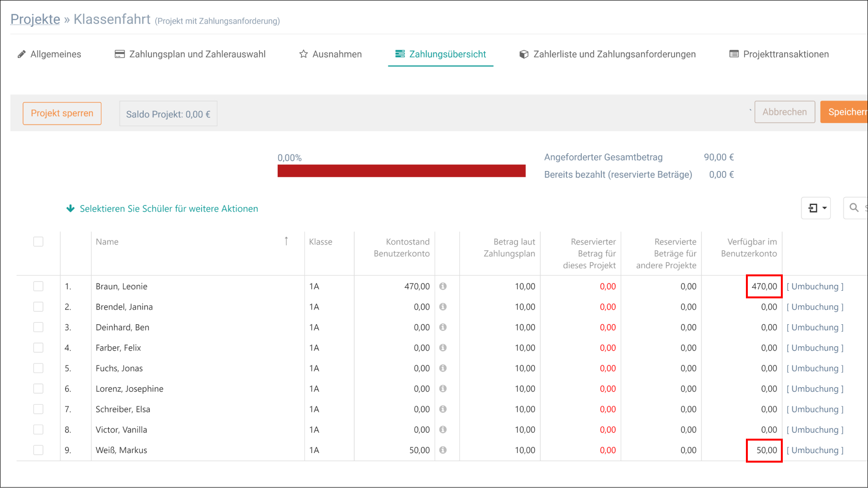Click the Angeforderter Gesamtbetrag 90,00 € value
Viewport: 868px width, 488px height.
pos(719,157)
